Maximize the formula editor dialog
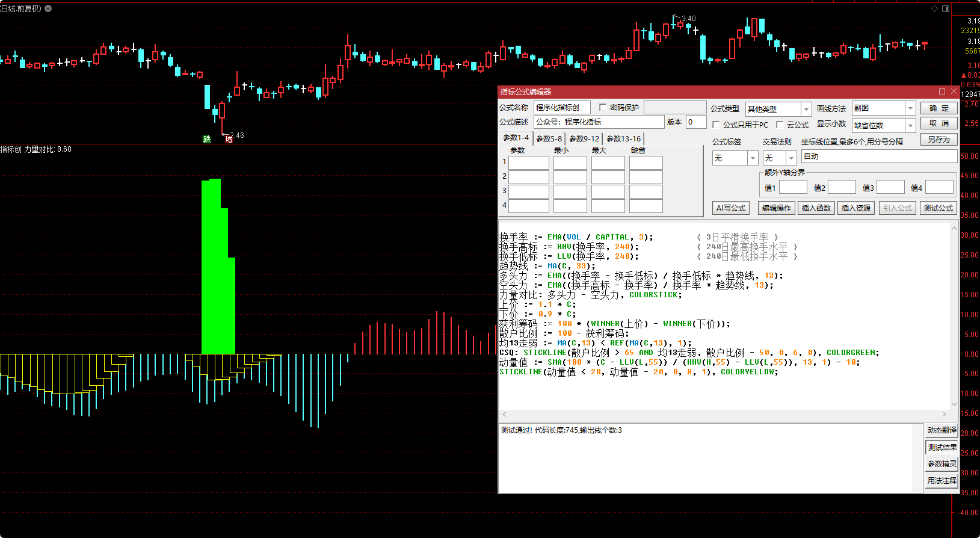This screenshot has width=980, height=538. click(942, 91)
